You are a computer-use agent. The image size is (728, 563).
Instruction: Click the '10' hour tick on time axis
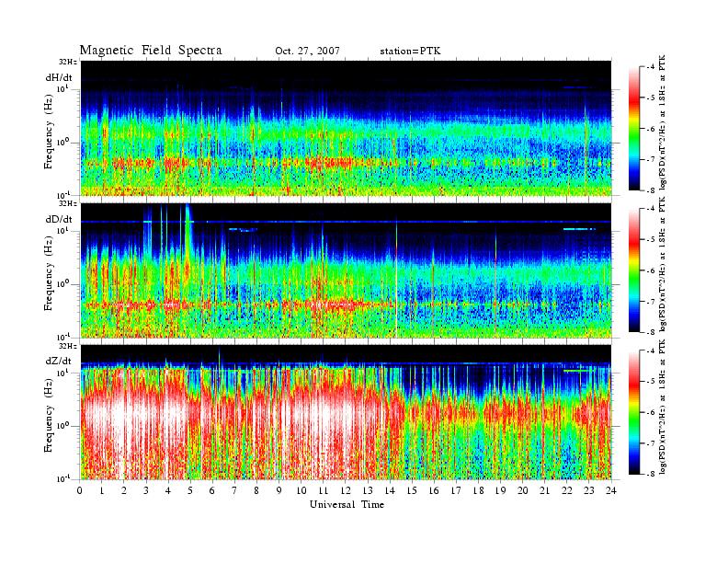301,491
